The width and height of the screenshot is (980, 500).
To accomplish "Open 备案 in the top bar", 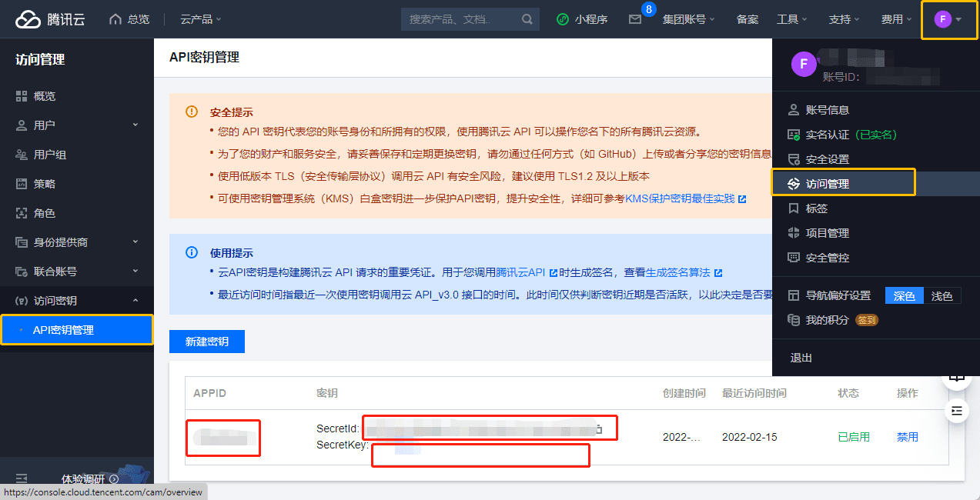I will [x=747, y=19].
